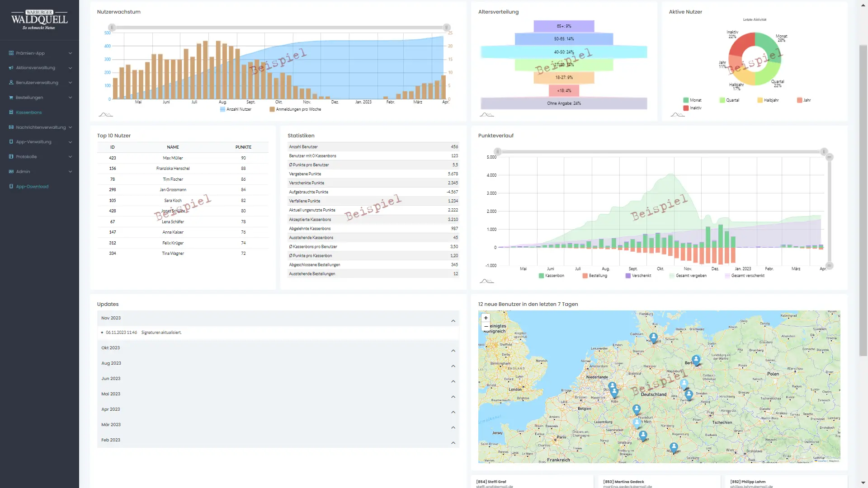Click the Prämien-App sidebar icon
Screen dimensions: 868x488
coord(11,53)
